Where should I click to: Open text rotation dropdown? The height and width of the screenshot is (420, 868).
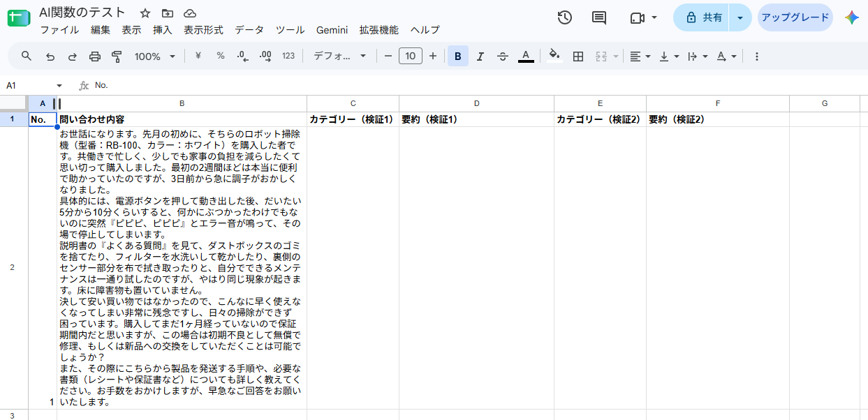click(727, 56)
